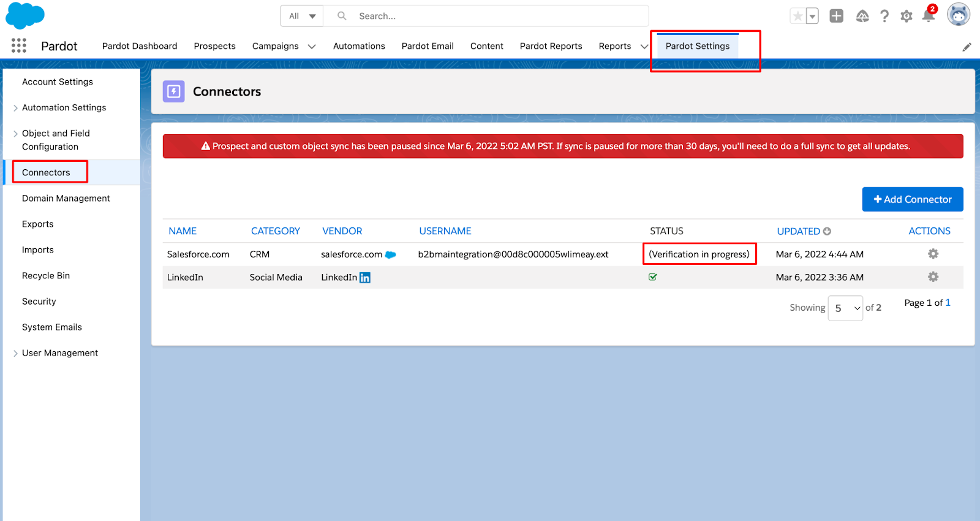
Task: Open the App Launcher grid
Action: click(19, 45)
